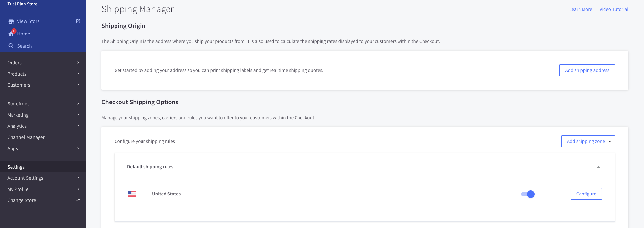Select Settings in the sidebar
This screenshot has height=228, width=644.
(43, 167)
